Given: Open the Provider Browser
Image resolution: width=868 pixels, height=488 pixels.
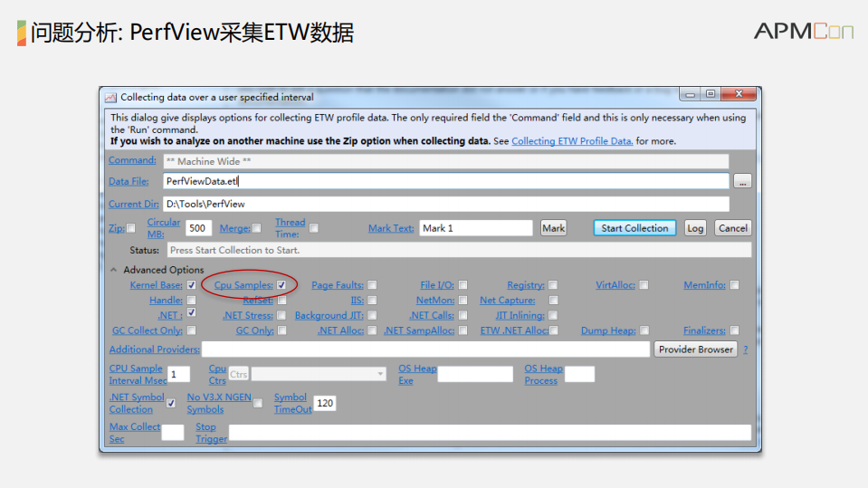Looking at the screenshot, I should coord(695,349).
